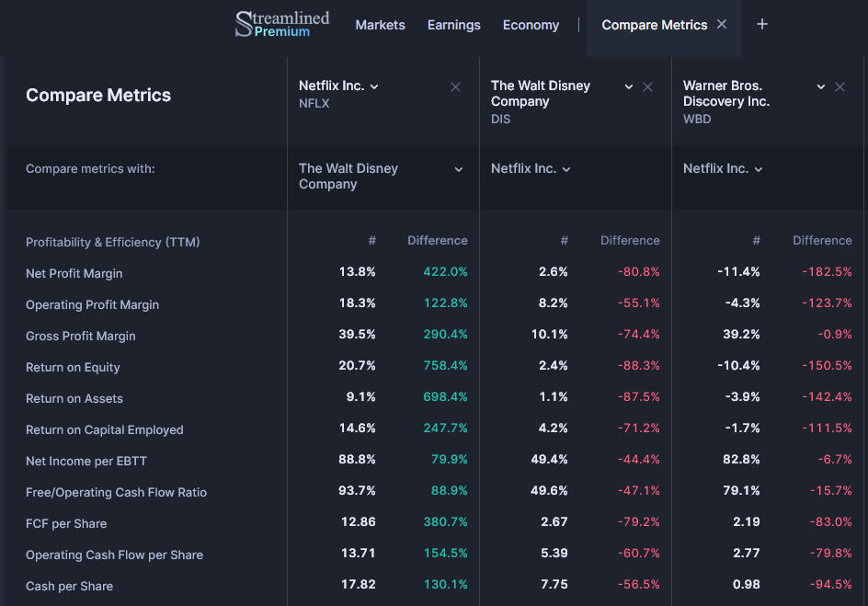Add a new tab with plus icon
The image size is (868, 606).
[x=762, y=24]
